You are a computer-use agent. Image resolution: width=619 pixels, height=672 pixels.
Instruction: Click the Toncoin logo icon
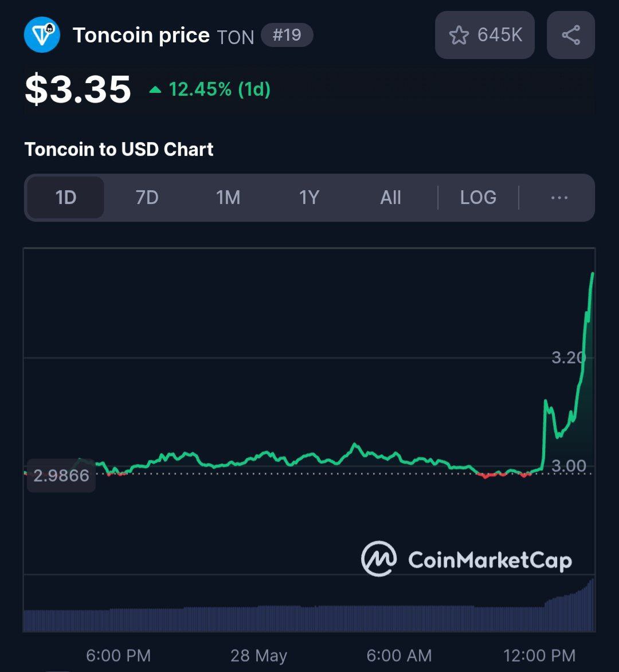point(42,35)
